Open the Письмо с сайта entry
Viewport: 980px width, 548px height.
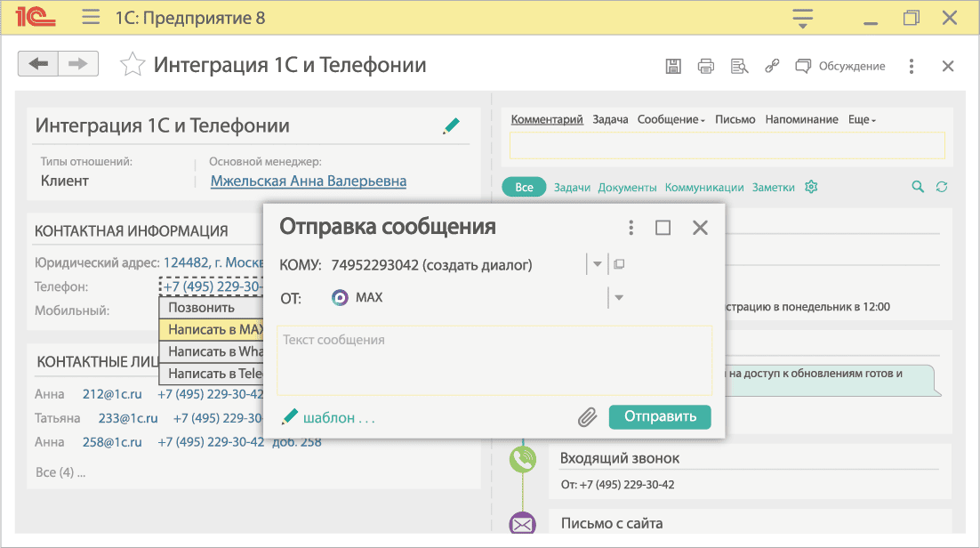pyautogui.click(x=611, y=524)
